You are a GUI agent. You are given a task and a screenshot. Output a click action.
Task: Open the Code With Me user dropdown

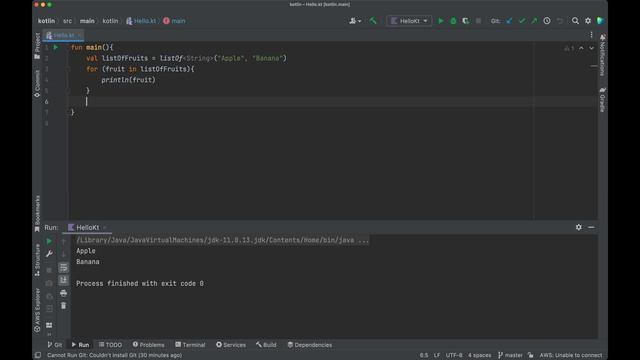(x=355, y=21)
